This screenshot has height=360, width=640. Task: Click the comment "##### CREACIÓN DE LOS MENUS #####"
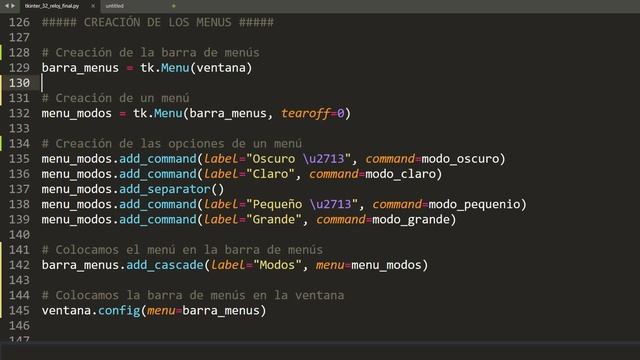[158, 22]
